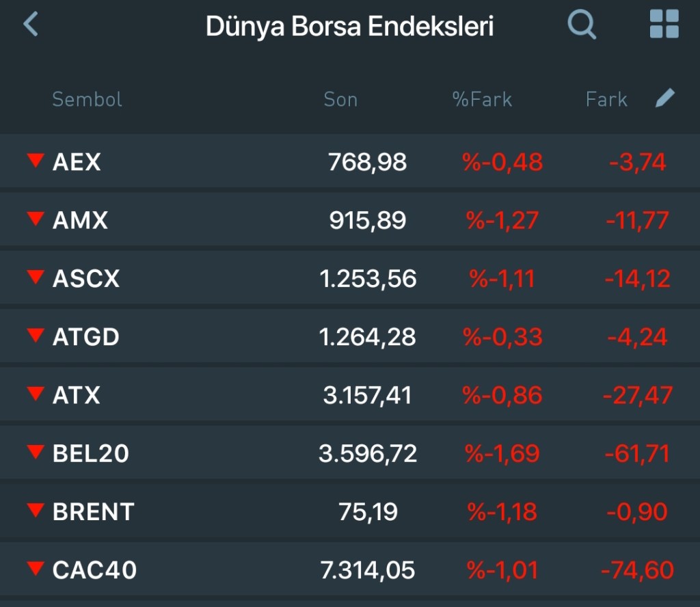
Task: Click the red triangle next to ATX
Action: tap(35, 394)
